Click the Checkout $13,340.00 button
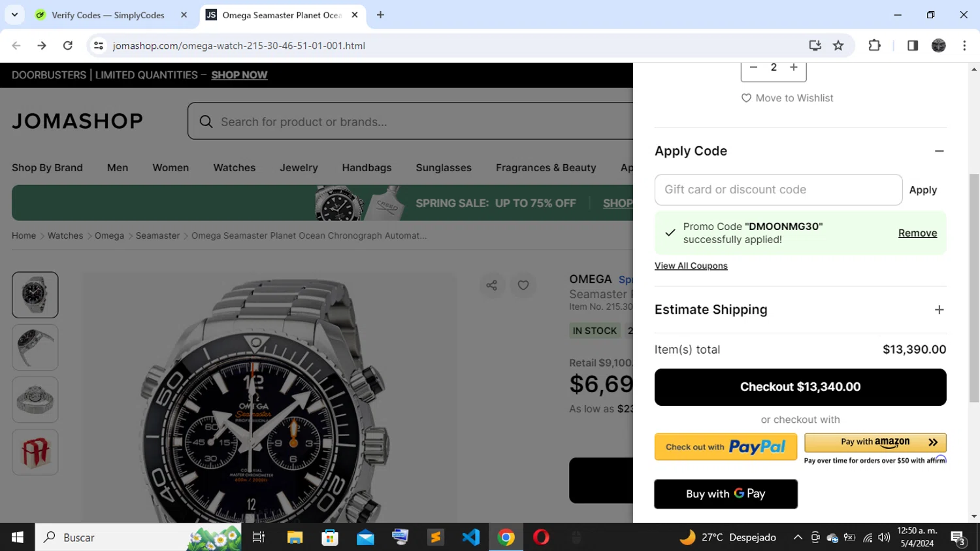The image size is (980, 551). pyautogui.click(x=800, y=387)
